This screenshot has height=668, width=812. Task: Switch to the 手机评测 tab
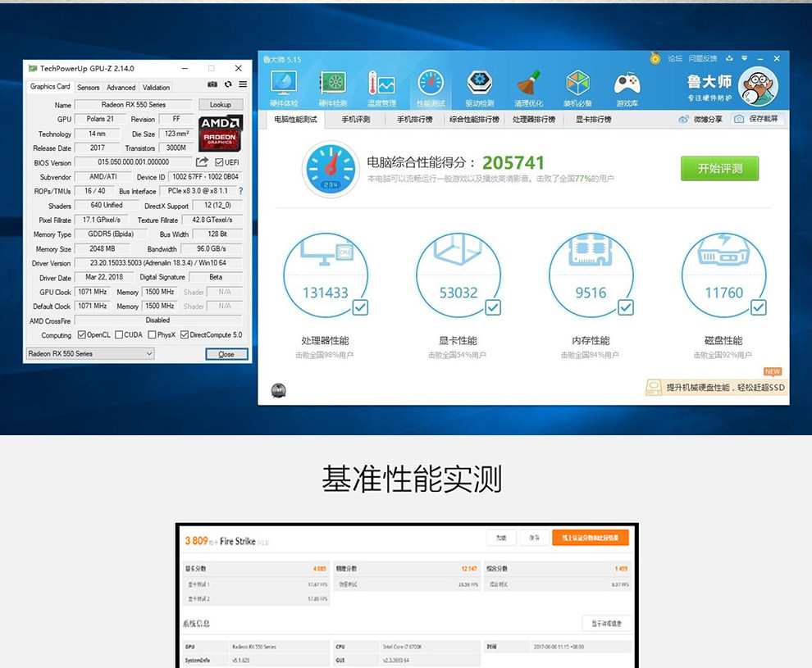(x=356, y=120)
